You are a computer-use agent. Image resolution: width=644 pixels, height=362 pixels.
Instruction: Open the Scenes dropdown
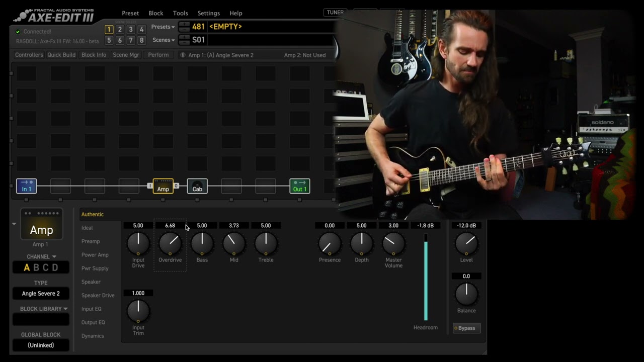164,40
